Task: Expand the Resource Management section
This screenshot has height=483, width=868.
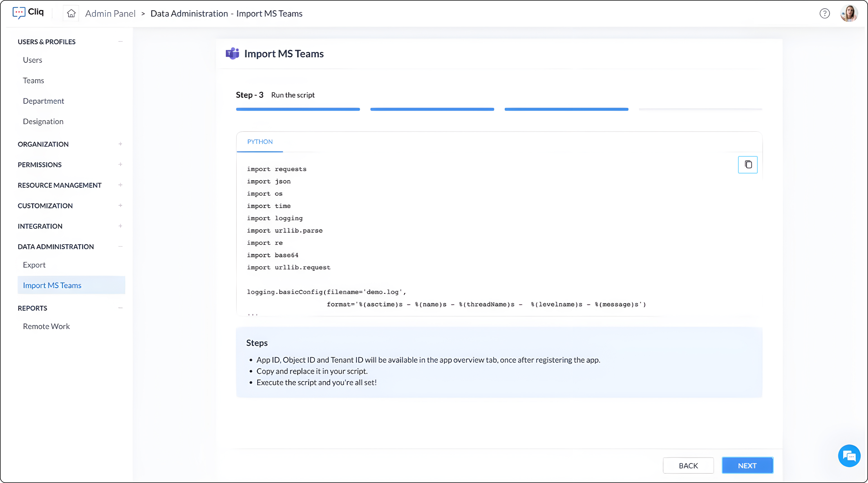Action: [120, 185]
